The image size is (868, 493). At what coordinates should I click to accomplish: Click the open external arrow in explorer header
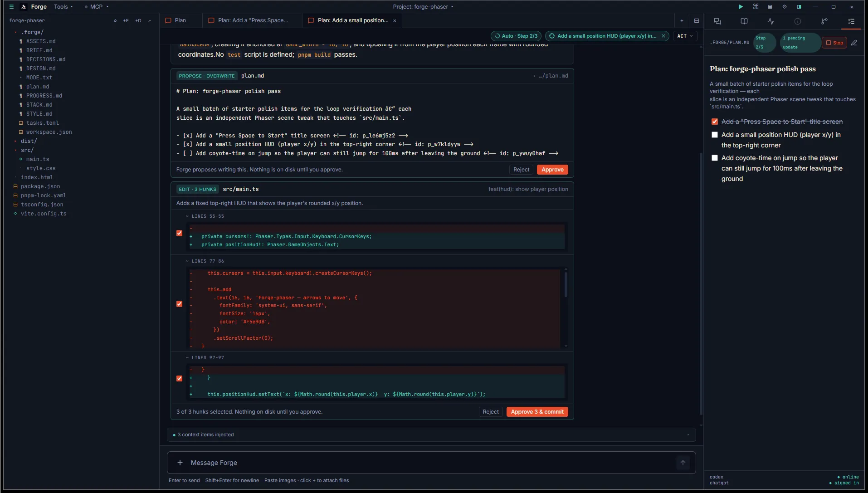149,21
